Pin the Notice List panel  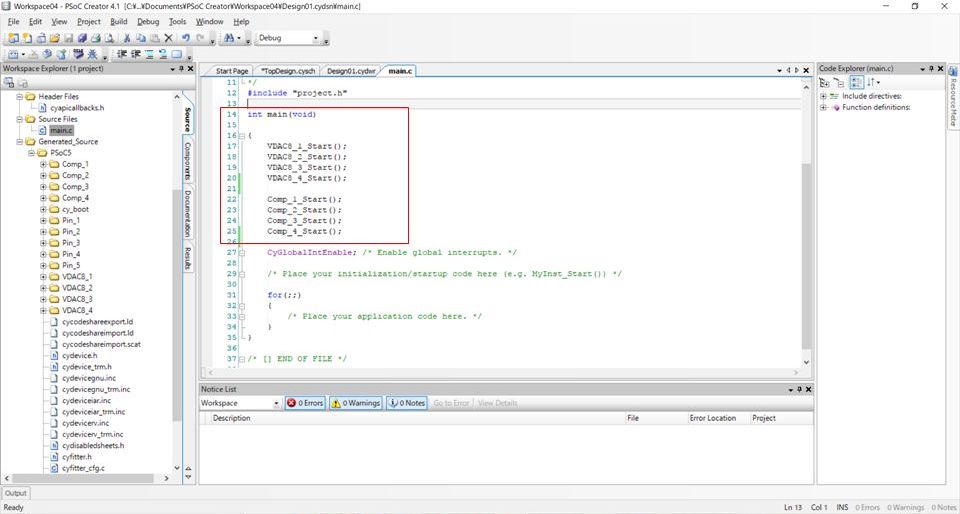tap(799, 389)
